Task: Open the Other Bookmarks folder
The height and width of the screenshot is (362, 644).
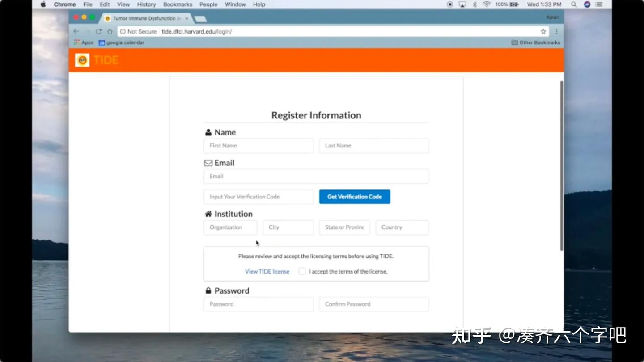Action: [535, 42]
